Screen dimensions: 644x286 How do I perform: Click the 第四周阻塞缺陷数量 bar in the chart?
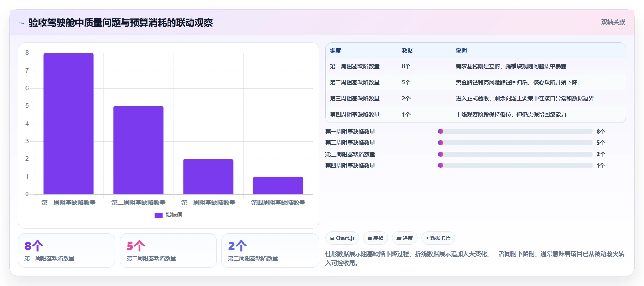point(278,186)
